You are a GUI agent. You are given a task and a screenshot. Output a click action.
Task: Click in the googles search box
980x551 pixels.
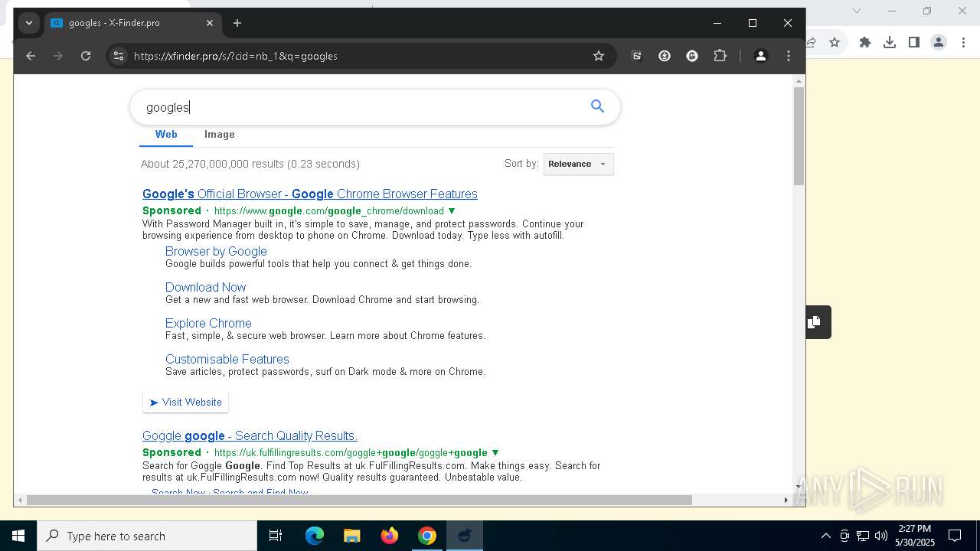click(360, 107)
